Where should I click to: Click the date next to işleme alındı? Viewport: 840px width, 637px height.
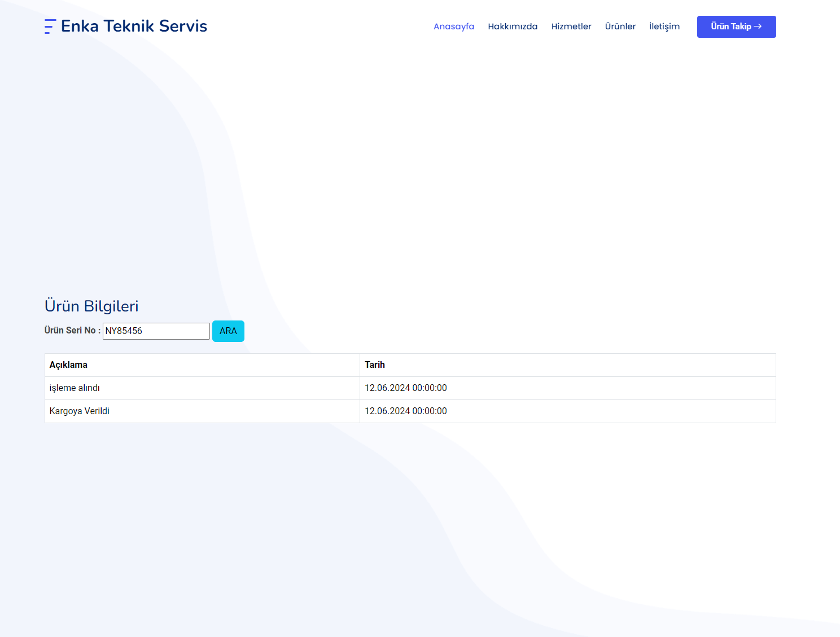(405, 388)
